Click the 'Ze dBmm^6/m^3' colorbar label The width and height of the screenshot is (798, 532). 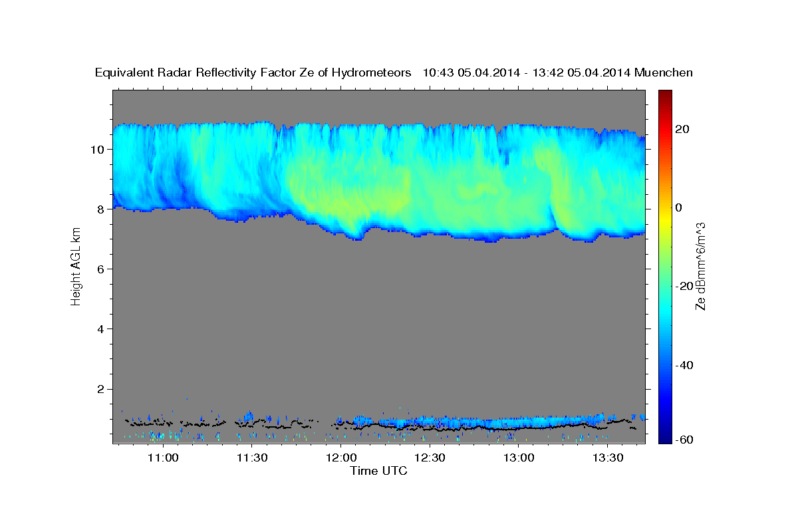[x=700, y=267]
